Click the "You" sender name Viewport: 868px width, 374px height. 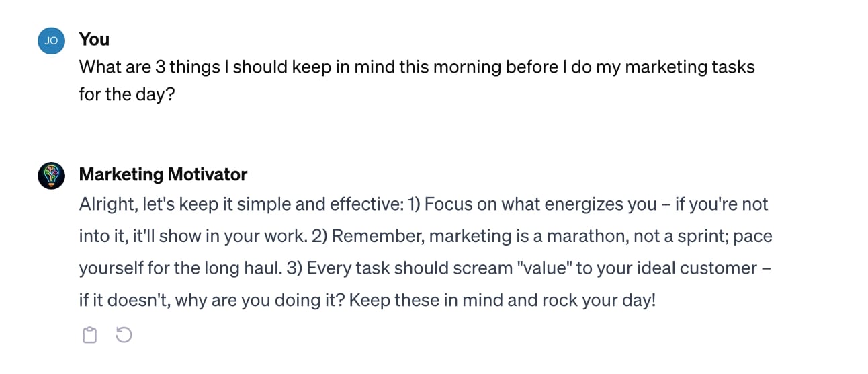click(94, 40)
